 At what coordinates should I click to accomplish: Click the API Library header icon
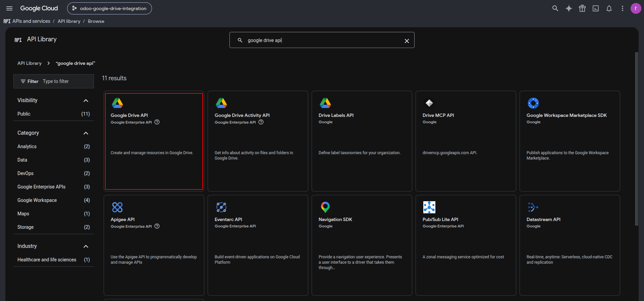(18, 40)
